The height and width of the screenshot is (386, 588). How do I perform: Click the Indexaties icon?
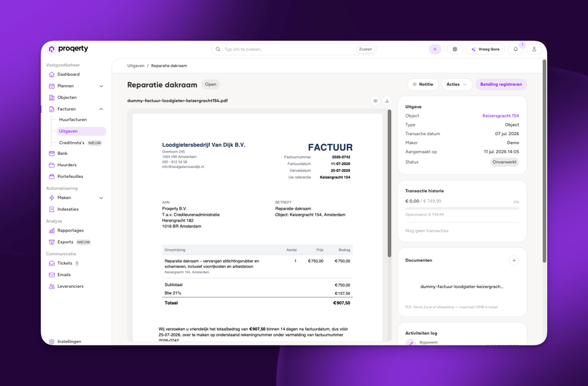pyautogui.click(x=52, y=209)
